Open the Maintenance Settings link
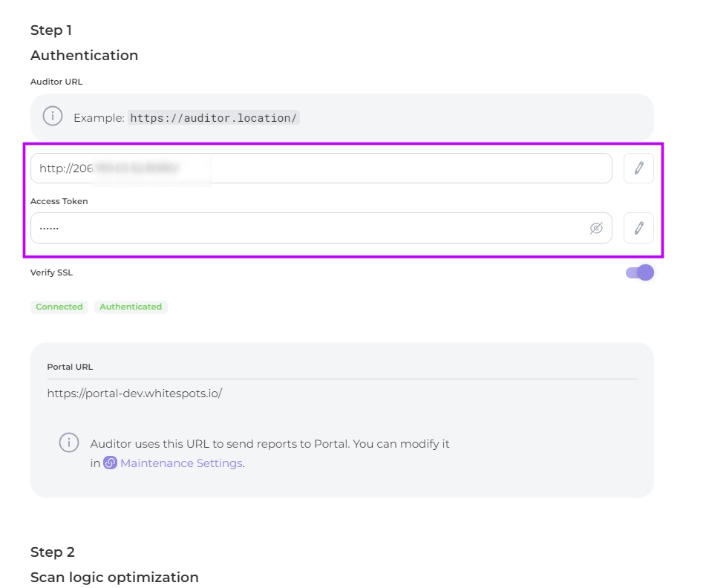This screenshot has width=706, height=588. click(181, 463)
